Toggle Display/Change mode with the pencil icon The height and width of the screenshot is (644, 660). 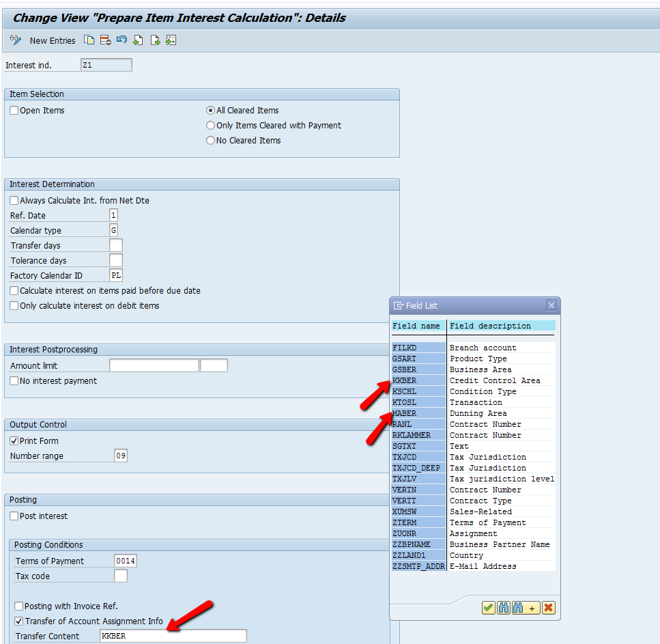tap(14, 40)
